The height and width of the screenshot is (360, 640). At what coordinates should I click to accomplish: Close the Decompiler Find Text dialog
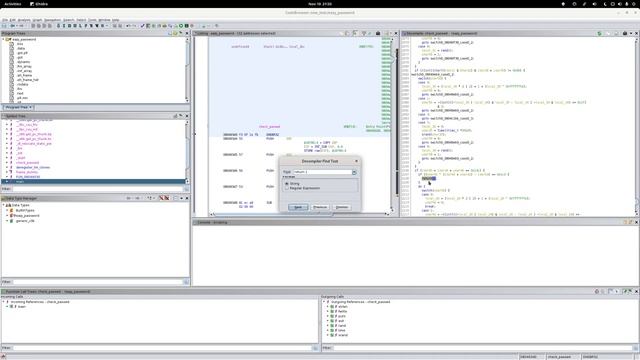click(356, 161)
